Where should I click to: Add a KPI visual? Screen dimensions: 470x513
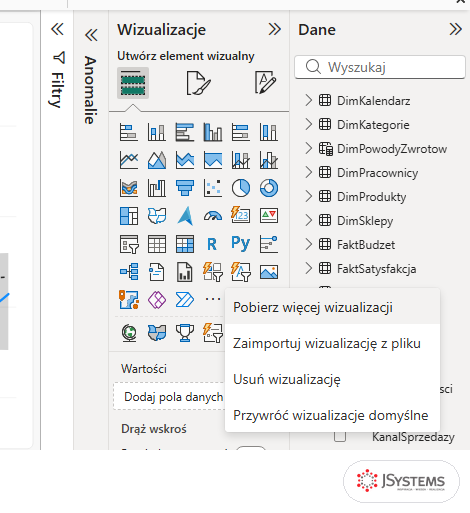pos(269,216)
